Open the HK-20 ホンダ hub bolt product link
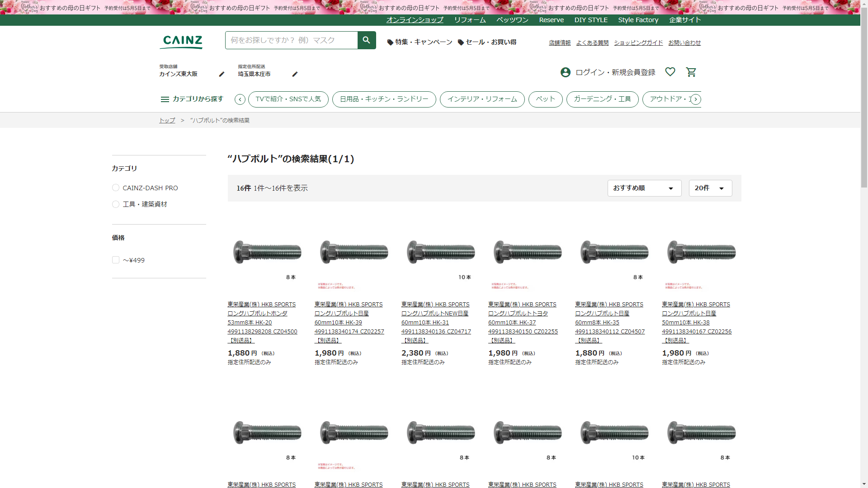Viewport: 868px width, 488px height. 262,322
